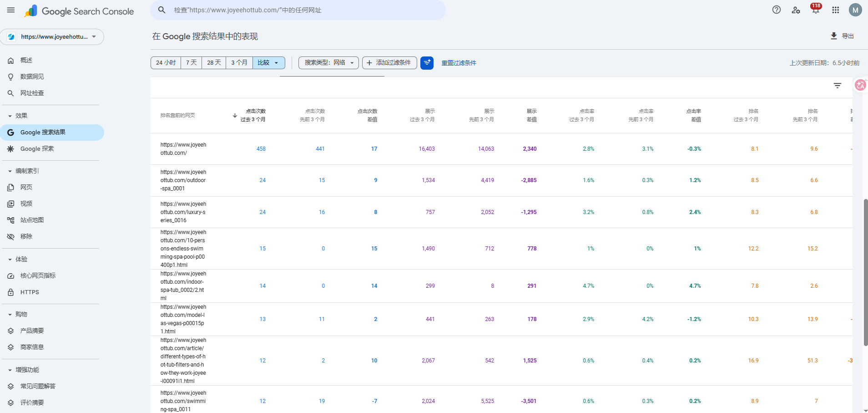Open the help question mark icon
This screenshot has width=868, height=413.
coord(777,10)
